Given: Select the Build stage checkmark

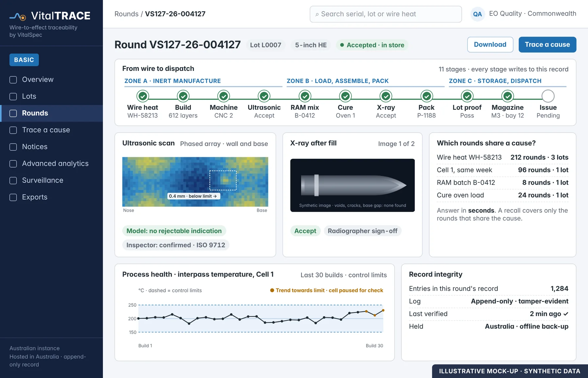Looking at the screenshot, I should click(x=183, y=96).
